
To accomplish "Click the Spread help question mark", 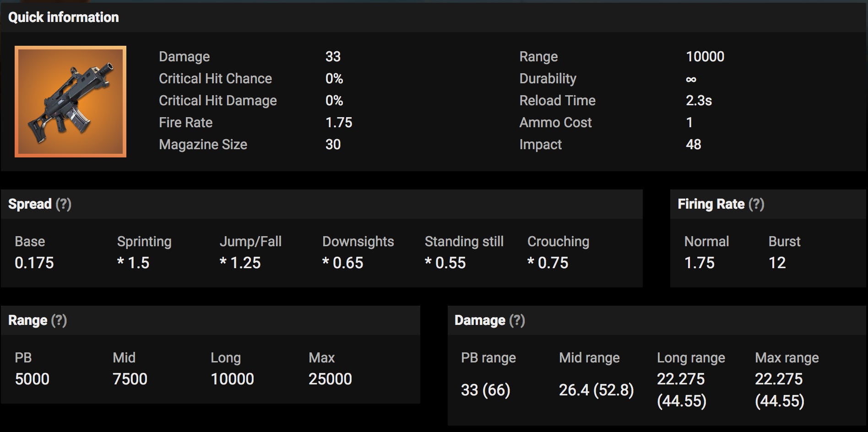I will click(64, 204).
